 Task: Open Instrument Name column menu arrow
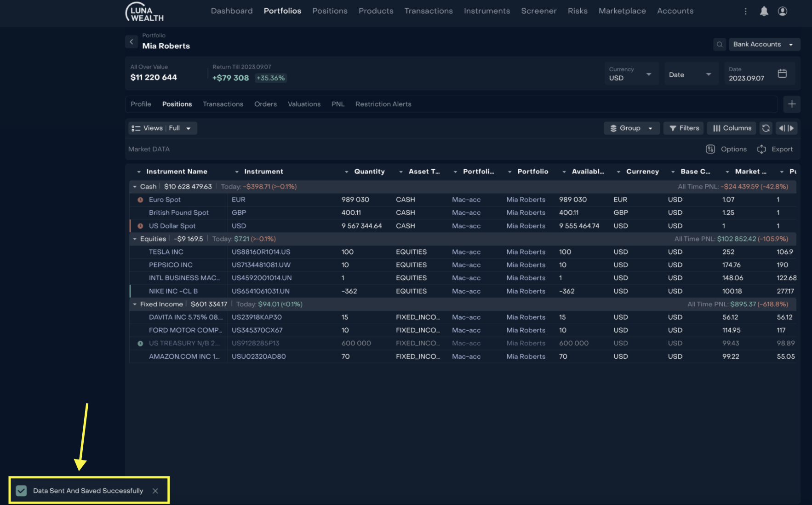point(139,172)
